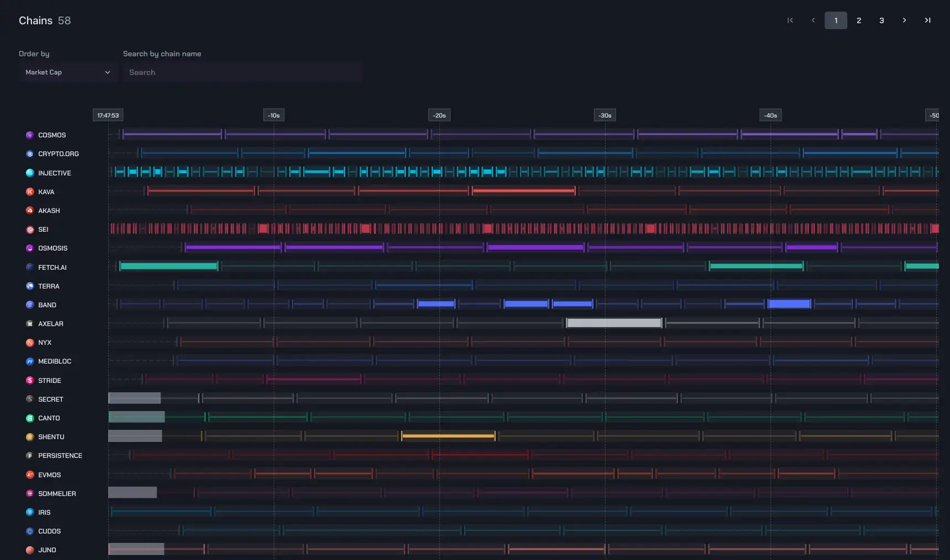This screenshot has width=950, height=560.
Task: Switch to page 3
Action: (882, 20)
